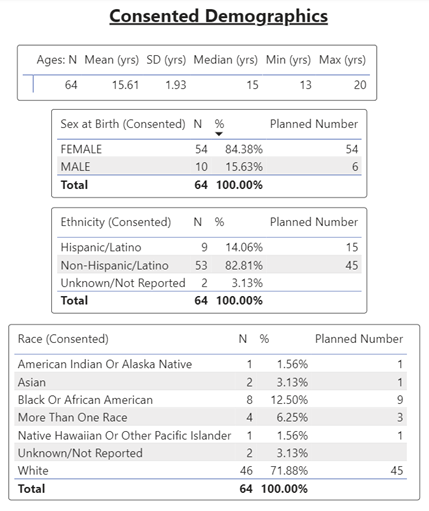Screen dimensions: 429x511
Task: Sort by Ethnicity (Consented) column header
Action: pos(116,222)
